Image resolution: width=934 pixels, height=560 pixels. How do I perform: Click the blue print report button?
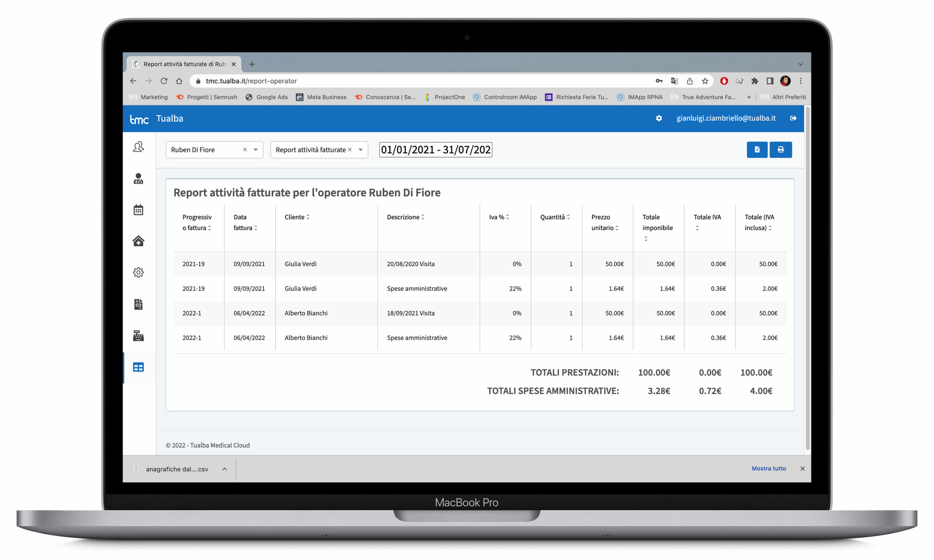pos(780,150)
